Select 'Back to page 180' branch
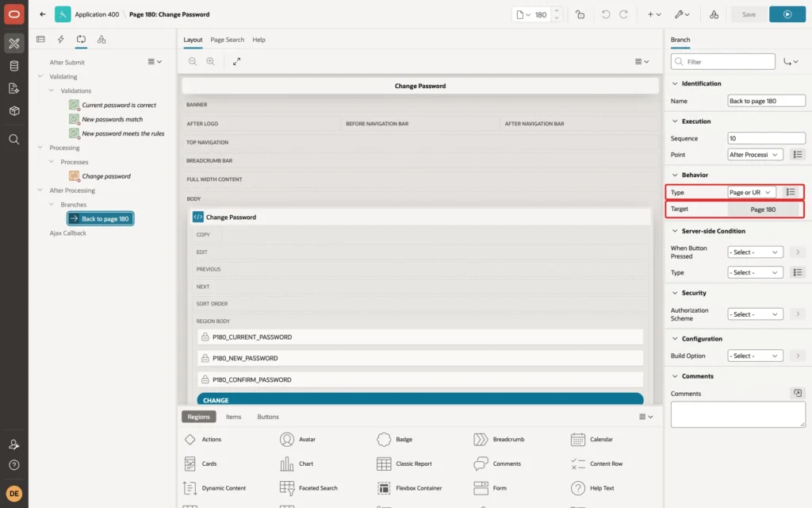 pos(101,219)
